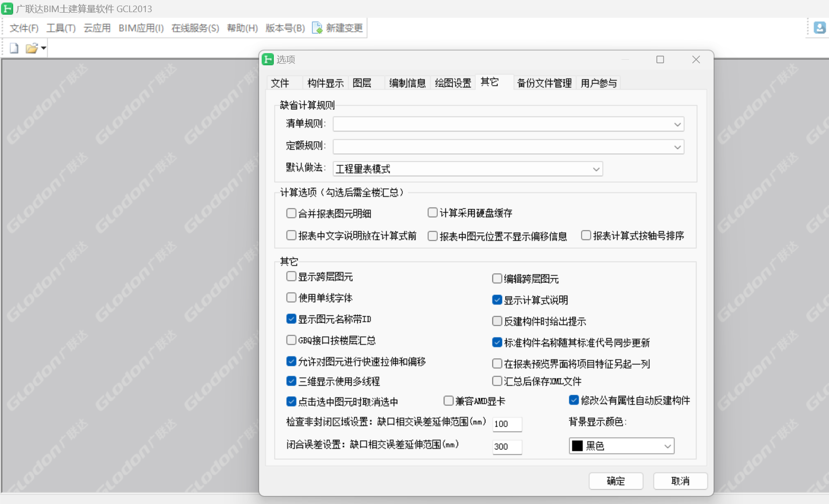This screenshot has height=504, width=829.
Task: Open the 云应用 menu
Action: click(97, 28)
